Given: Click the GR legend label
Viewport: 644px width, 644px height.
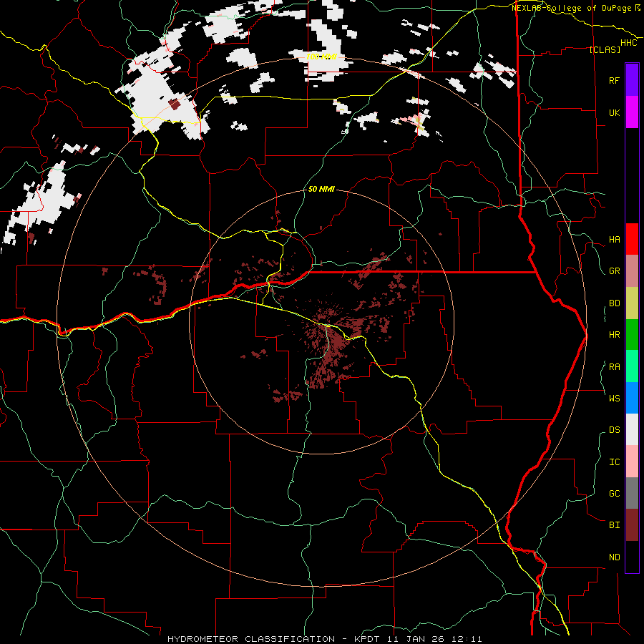Looking at the screenshot, I should (x=614, y=271).
